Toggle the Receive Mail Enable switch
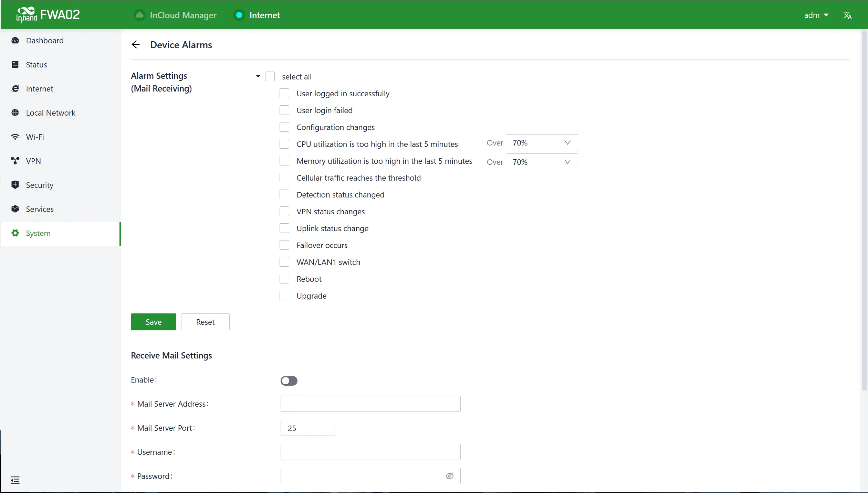The width and height of the screenshot is (868, 493). pos(289,381)
